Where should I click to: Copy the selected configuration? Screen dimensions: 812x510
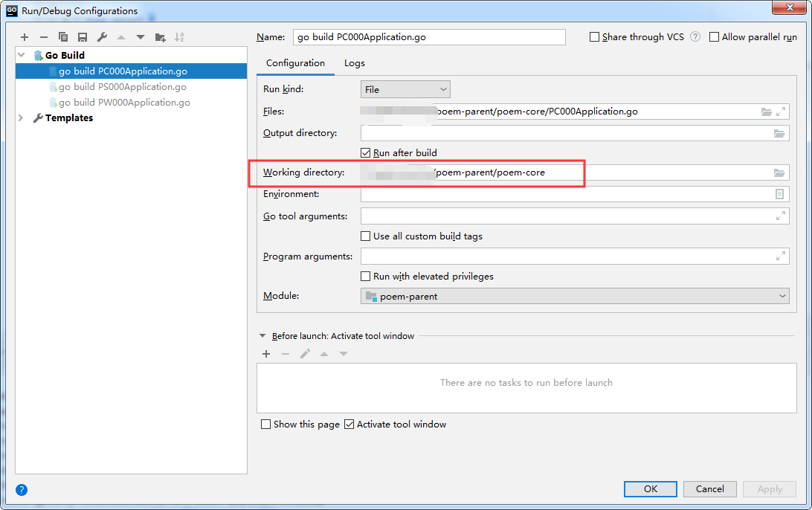pos(63,37)
